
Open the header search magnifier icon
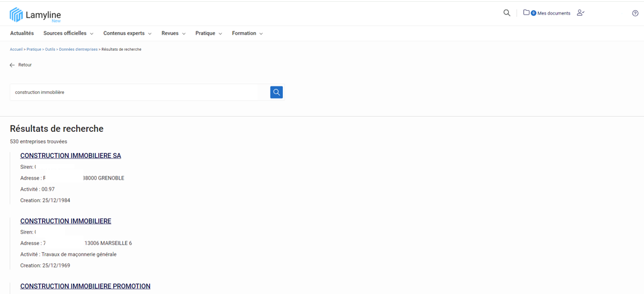click(507, 13)
